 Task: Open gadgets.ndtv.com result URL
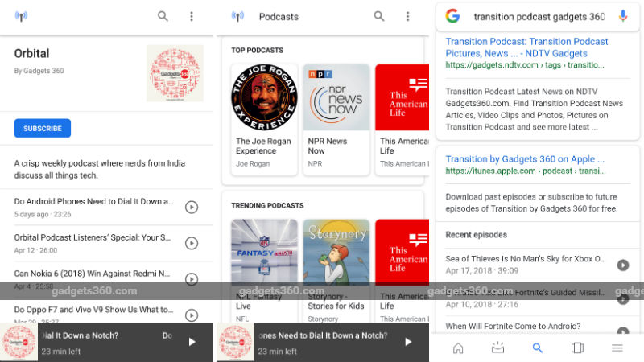pyautogui.click(x=525, y=65)
